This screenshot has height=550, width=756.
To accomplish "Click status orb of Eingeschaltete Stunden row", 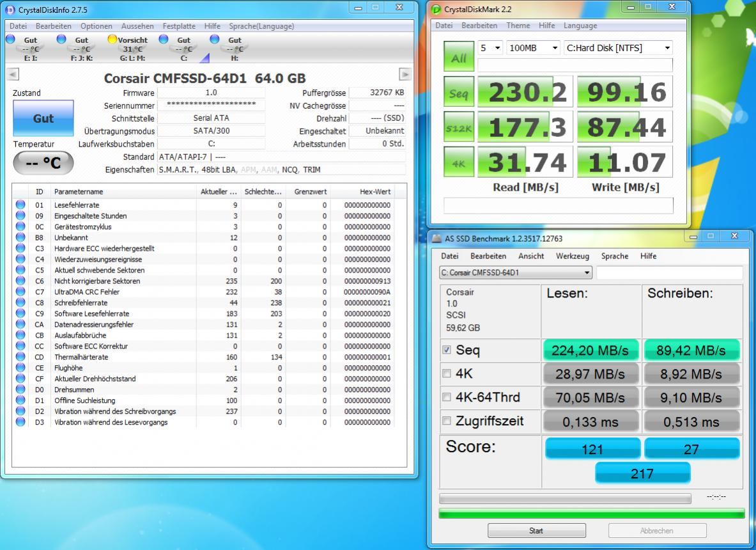I will pos(20,216).
